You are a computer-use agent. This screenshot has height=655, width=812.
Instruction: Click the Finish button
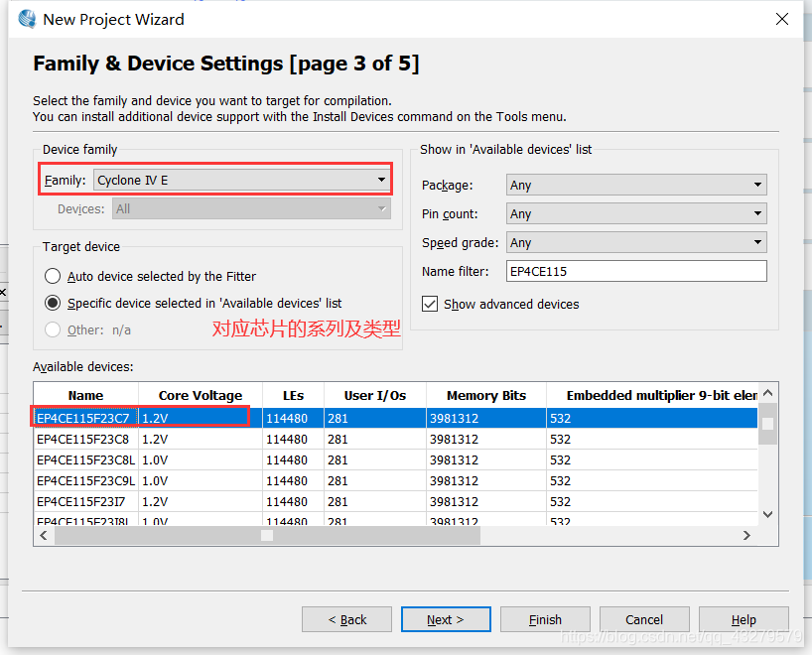545,619
